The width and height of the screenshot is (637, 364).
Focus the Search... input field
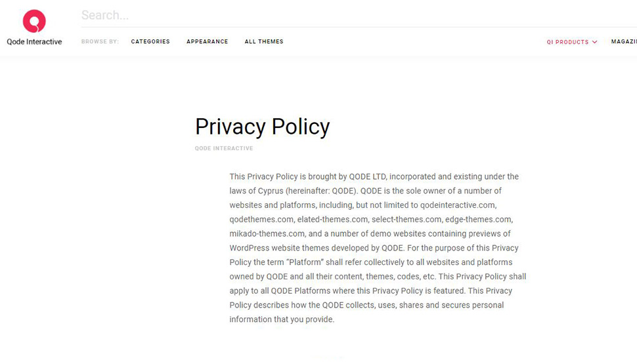pyautogui.click(x=359, y=16)
